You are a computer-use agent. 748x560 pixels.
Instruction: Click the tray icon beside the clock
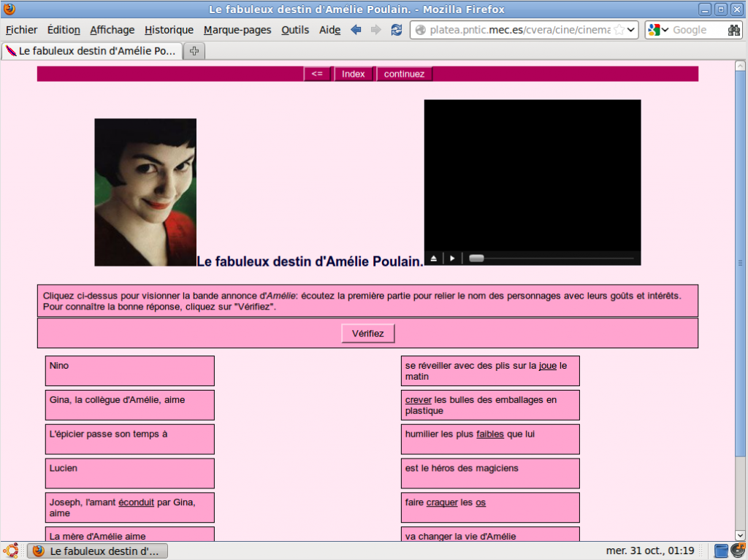click(x=721, y=551)
